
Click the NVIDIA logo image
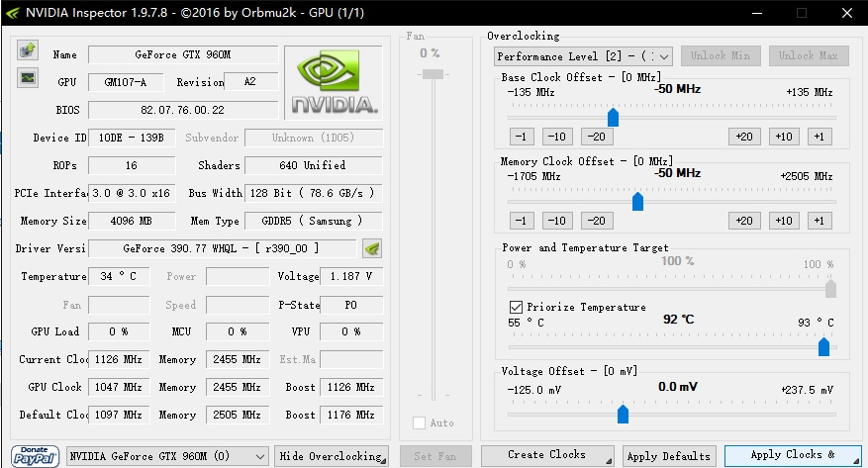pos(334,82)
